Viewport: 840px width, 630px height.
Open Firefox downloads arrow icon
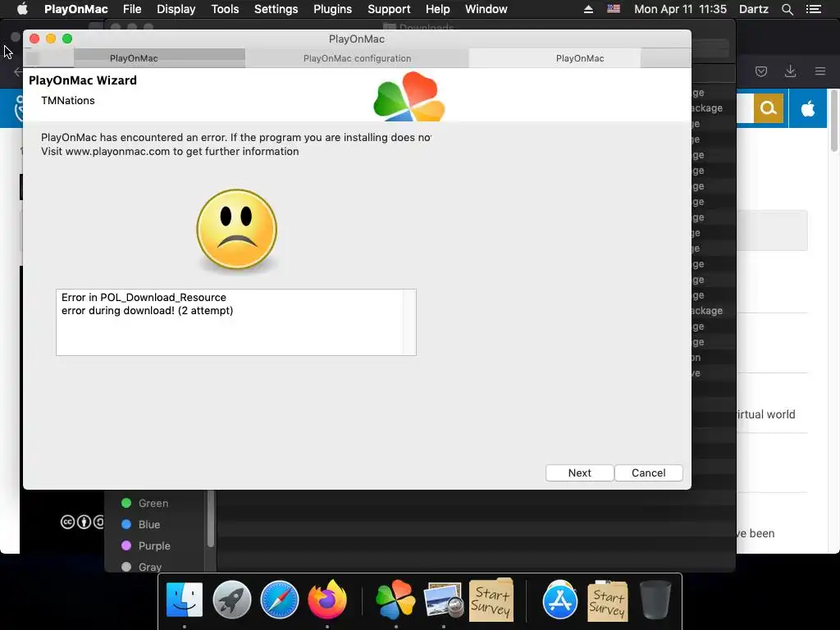click(x=790, y=71)
